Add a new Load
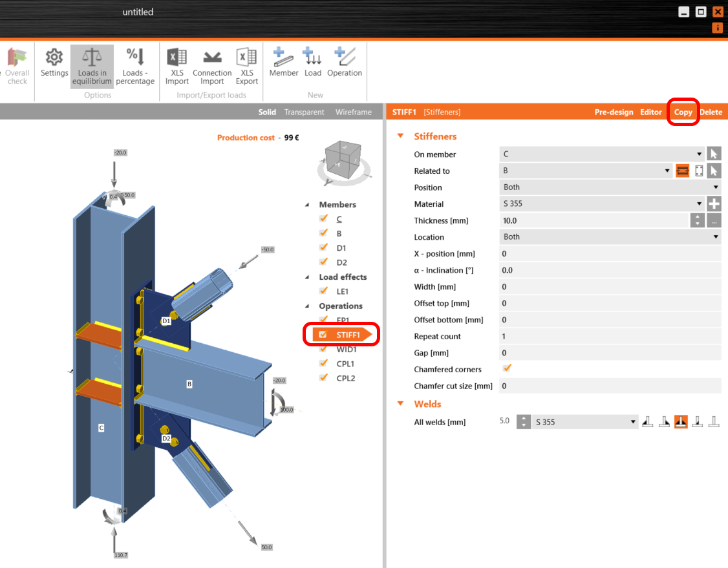 tap(312, 65)
